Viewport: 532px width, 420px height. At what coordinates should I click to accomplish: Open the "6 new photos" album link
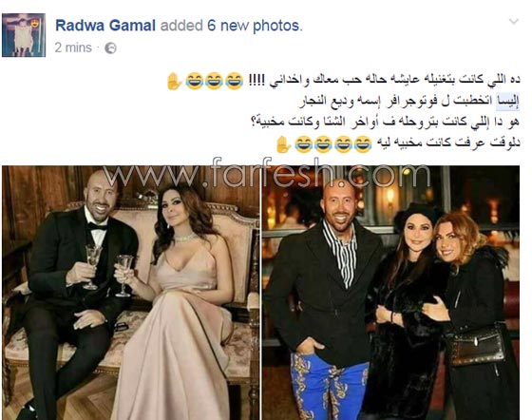tap(254, 26)
